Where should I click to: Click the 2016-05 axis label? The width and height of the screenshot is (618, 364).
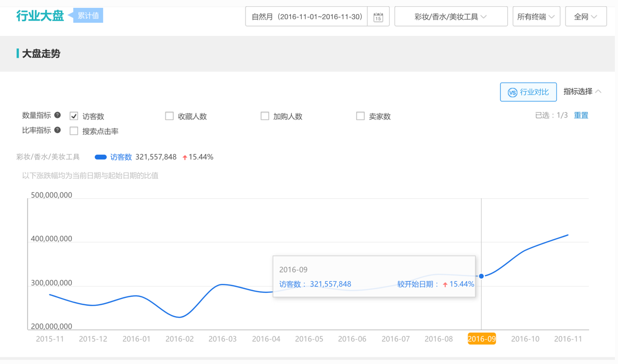(x=309, y=339)
